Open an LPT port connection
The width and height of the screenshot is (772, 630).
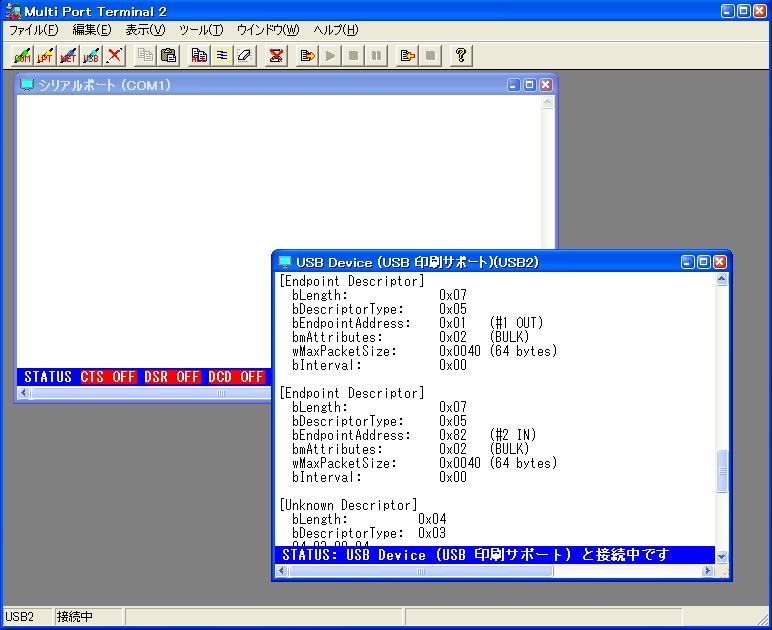point(45,55)
